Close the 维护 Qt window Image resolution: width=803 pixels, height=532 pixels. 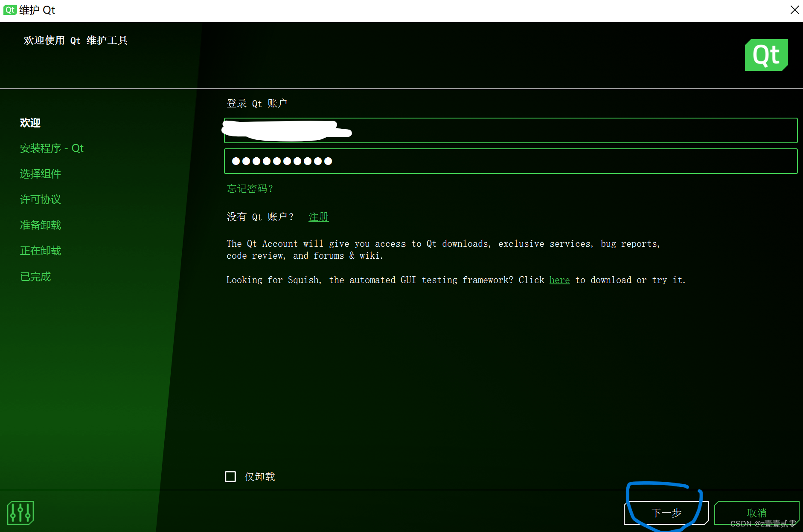[794, 10]
